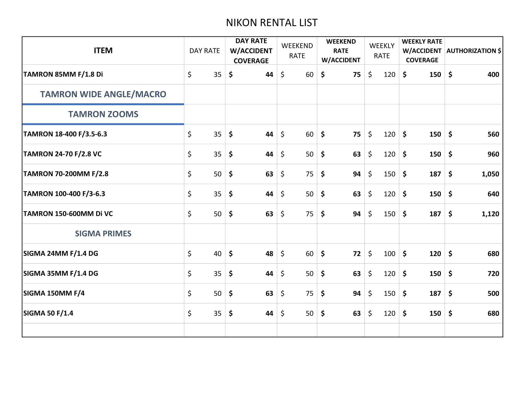Click the WEEKLY RATE column header
The height and width of the screenshot is (411, 532).
382,51
